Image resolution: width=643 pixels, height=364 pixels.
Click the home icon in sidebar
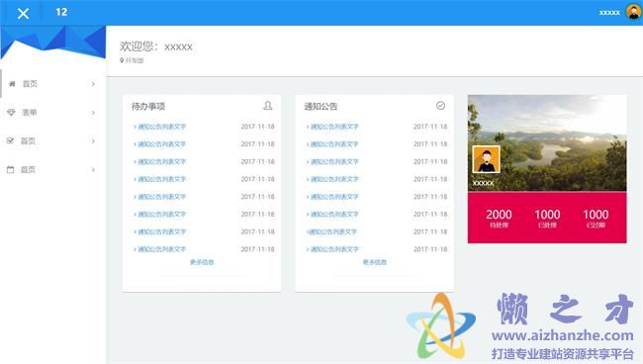click(x=12, y=84)
